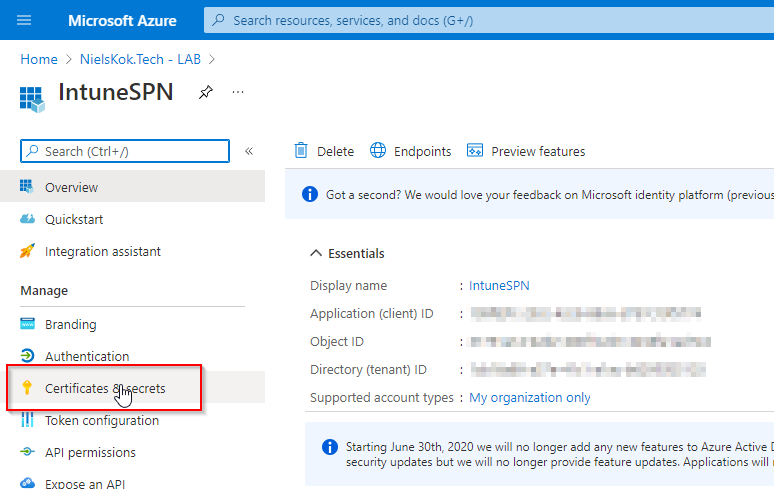Click the Authentication arrow icon
The width and height of the screenshot is (774, 489).
27,355
